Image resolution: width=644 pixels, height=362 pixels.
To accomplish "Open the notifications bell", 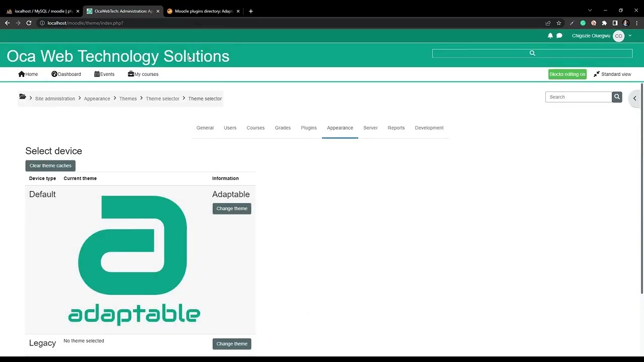I will point(550,36).
